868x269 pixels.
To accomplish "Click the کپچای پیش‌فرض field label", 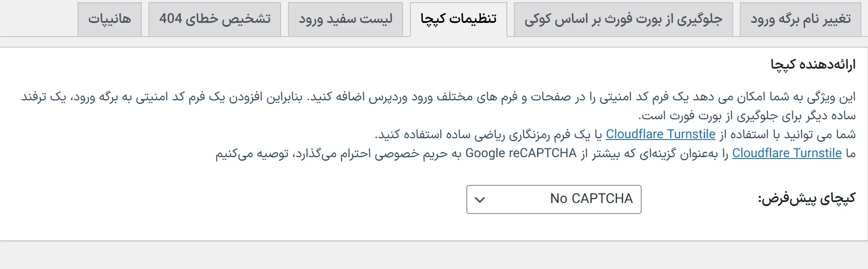I will click(806, 199).
